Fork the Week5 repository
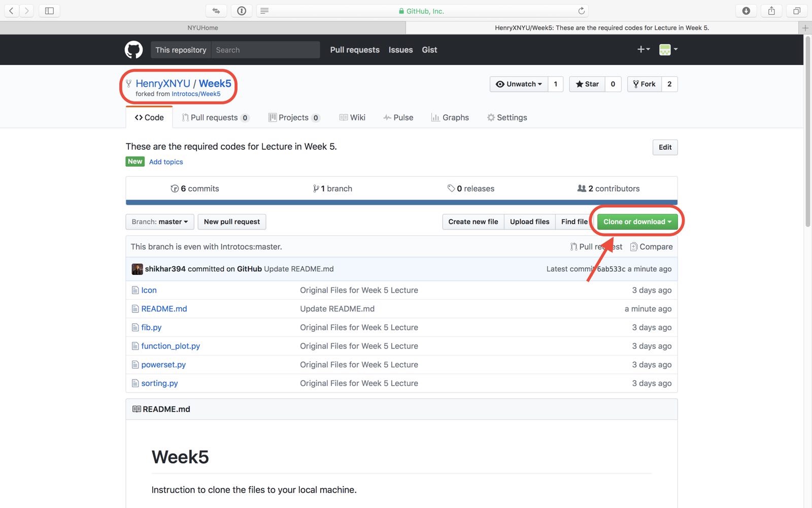The height and width of the screenshot is (508, 812). [645, 84]
